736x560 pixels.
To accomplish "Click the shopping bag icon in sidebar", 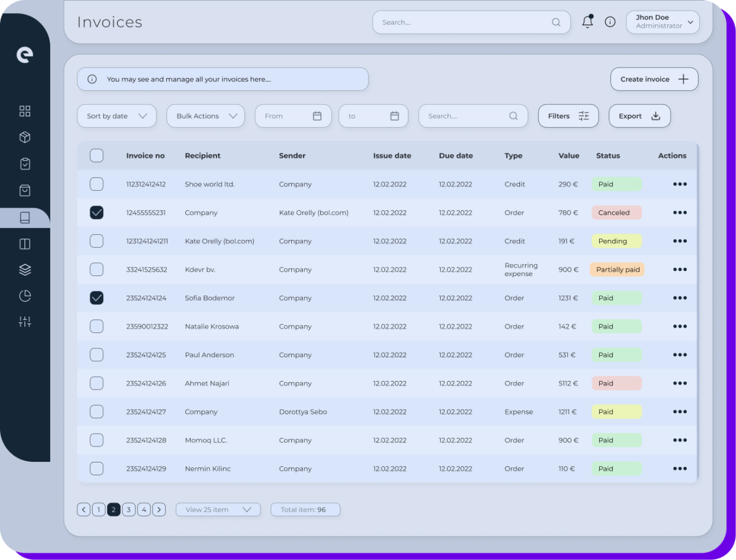I will pyautogui.click(x=25, y=190).
